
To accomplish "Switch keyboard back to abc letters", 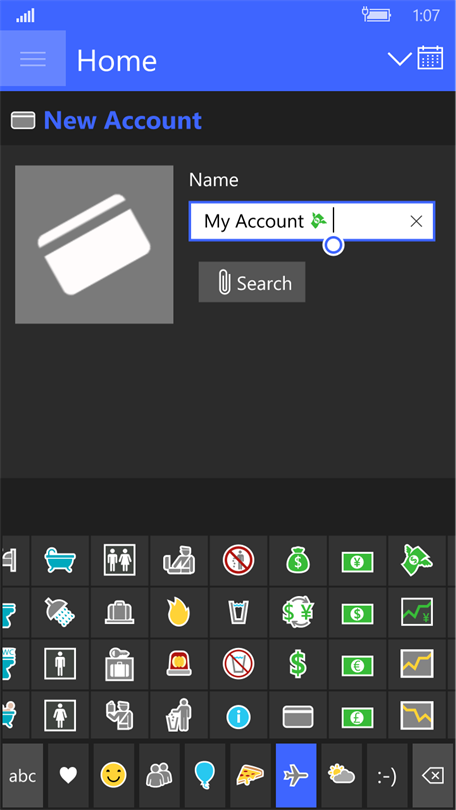I will click(22, 776).
